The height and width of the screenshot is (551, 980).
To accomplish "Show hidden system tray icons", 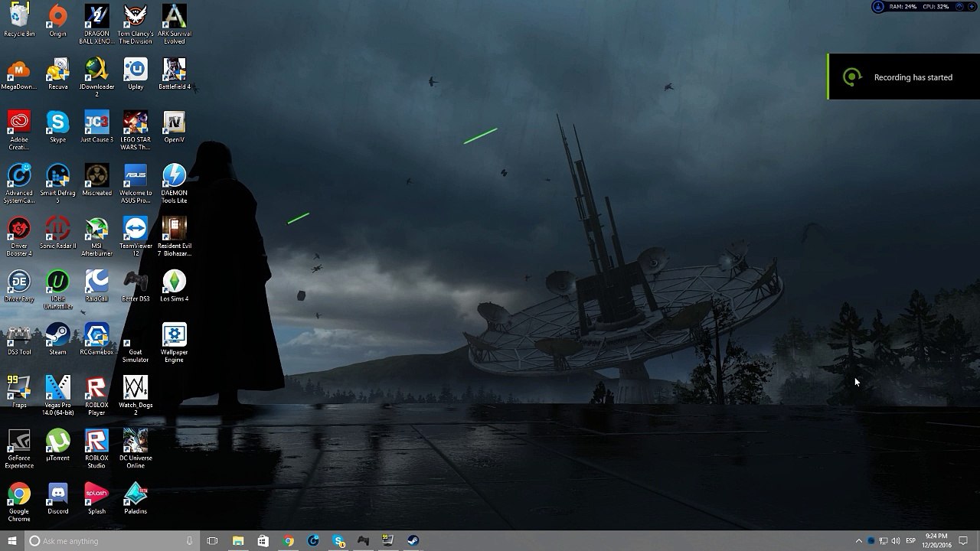I will 858,541.
